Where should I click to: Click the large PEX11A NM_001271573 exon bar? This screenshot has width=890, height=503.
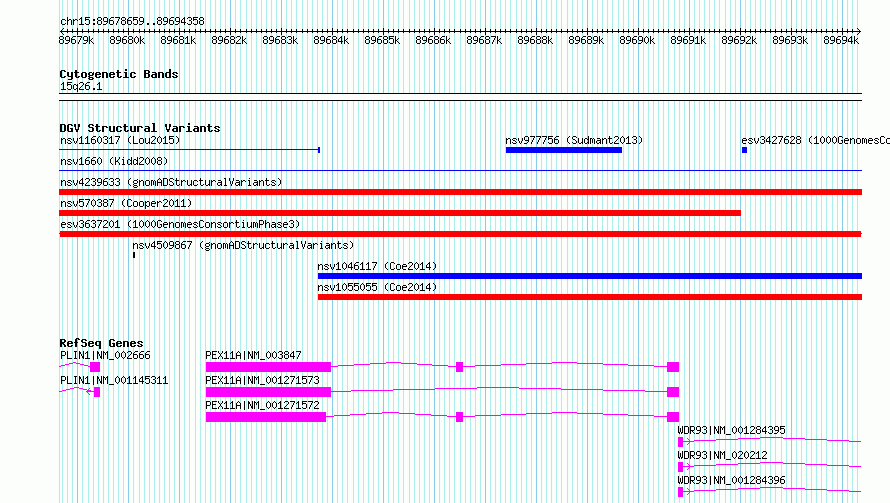[268, 392]
